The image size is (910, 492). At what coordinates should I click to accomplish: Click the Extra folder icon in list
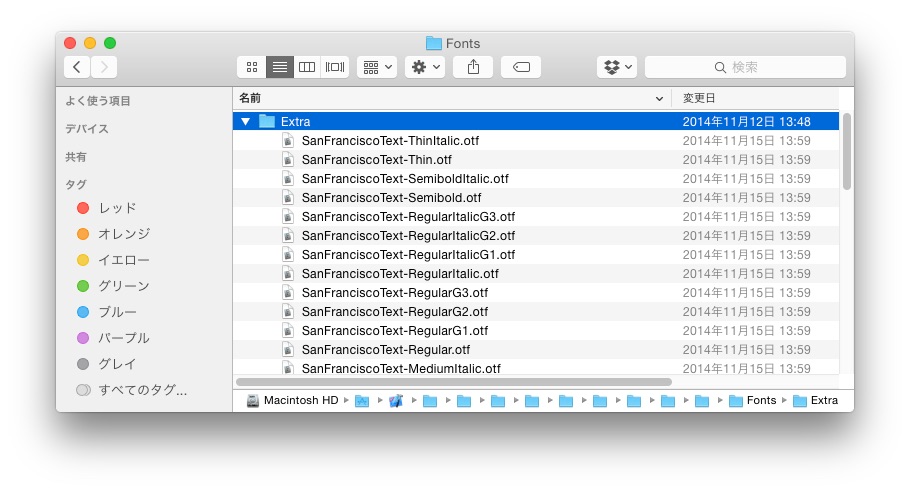[267, 121]
